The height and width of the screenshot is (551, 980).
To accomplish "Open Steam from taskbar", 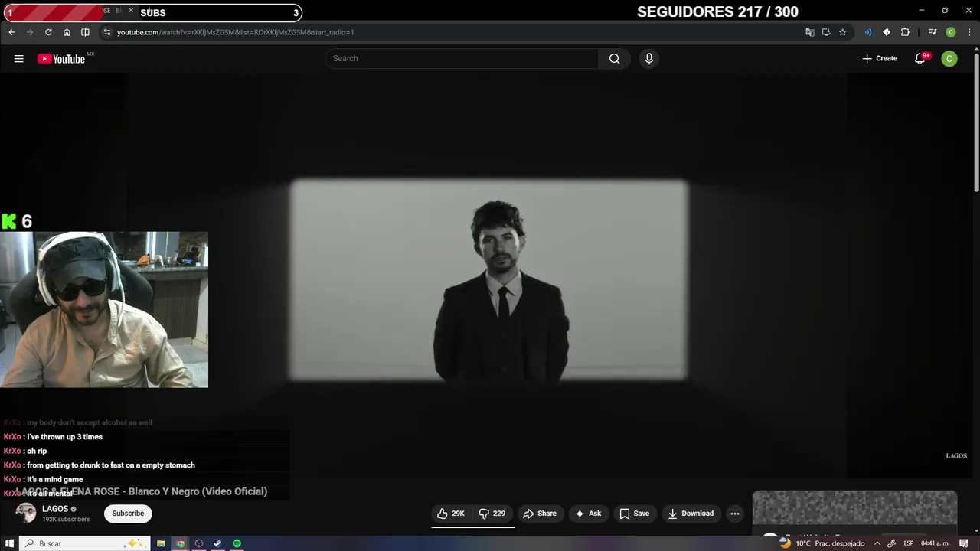I will pyautogui.click(x=217, y=543).
